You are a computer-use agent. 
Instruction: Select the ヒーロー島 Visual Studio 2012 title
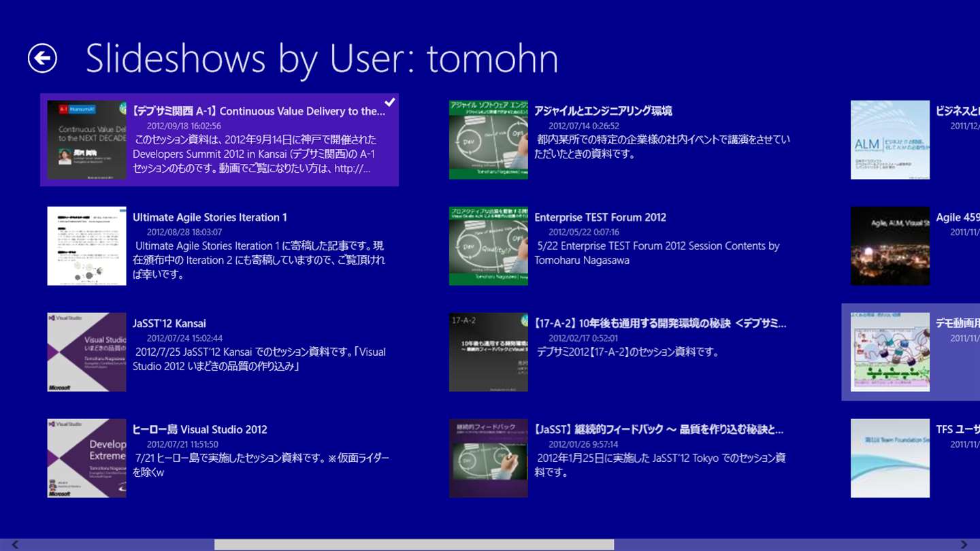tap(199, 430)
